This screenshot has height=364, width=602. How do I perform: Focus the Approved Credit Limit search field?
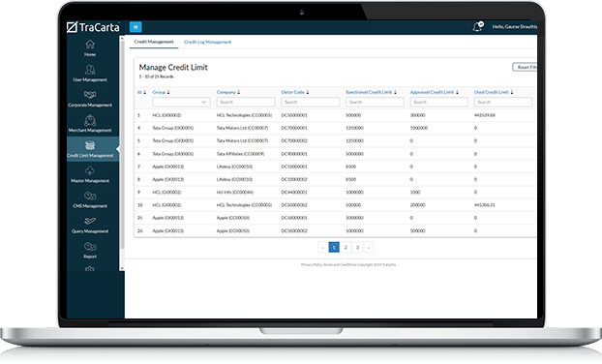pos(438,103)
